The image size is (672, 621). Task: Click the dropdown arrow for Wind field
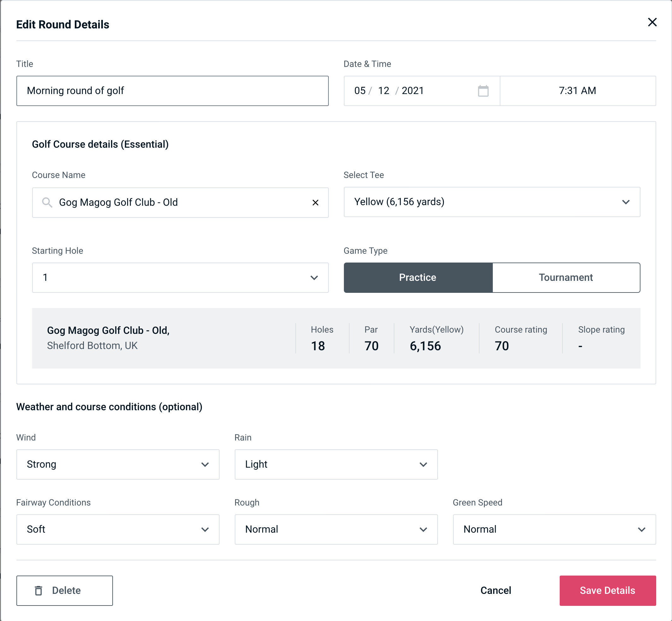206,464
